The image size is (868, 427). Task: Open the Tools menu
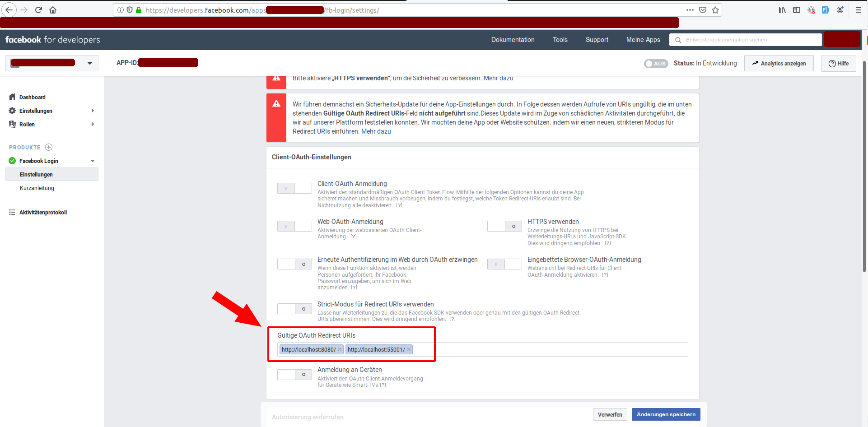click(560, 40)
